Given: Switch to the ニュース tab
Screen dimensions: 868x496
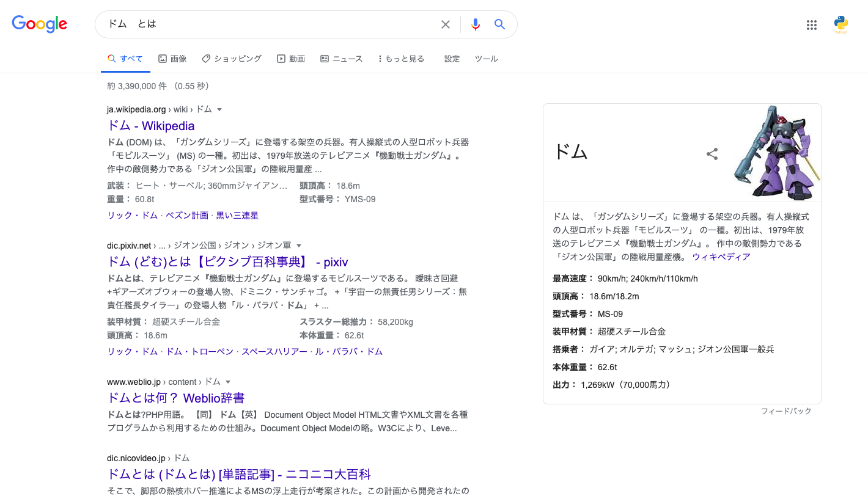Looking at the screenshot, I should point(342,59).
